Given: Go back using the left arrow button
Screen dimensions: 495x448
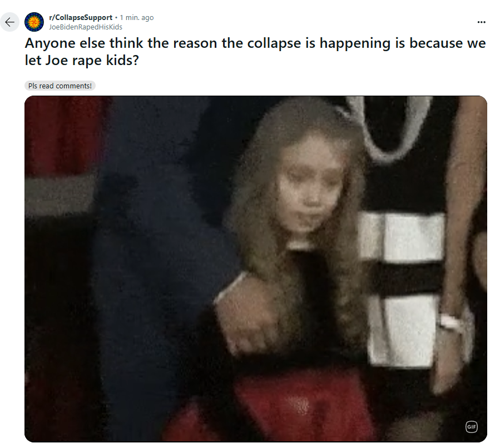Looking at the screenshot, I should tap(10, 22).
